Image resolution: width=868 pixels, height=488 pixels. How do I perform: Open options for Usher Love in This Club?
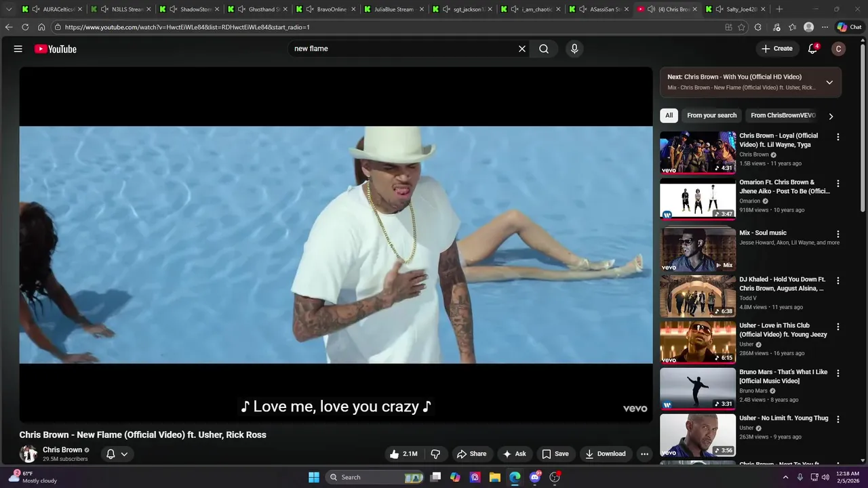[x=838, y=327]
